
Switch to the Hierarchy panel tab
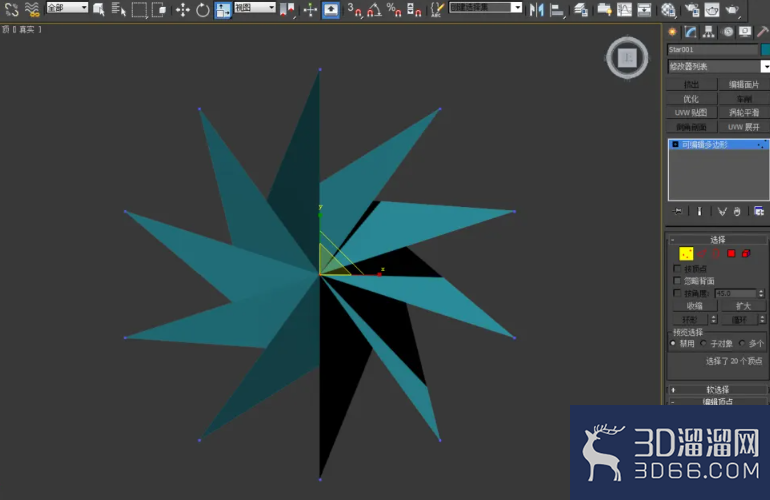[x=708, y=32]
